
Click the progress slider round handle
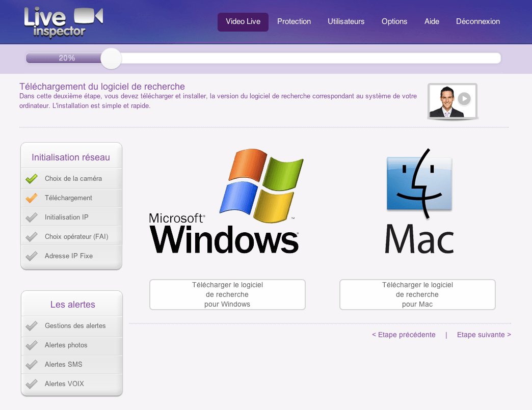pos(111,59)
